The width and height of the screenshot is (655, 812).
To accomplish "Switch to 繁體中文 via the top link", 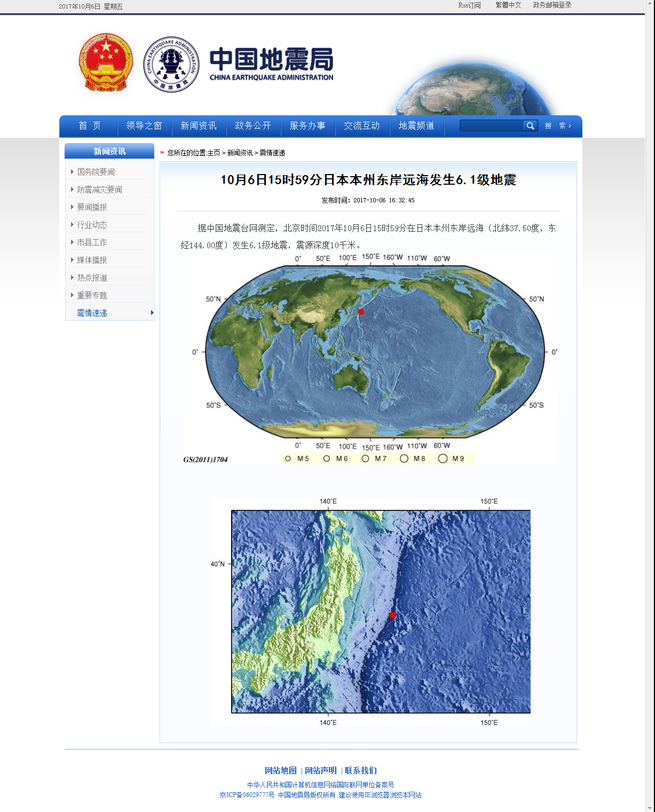I will coord(507,5).
